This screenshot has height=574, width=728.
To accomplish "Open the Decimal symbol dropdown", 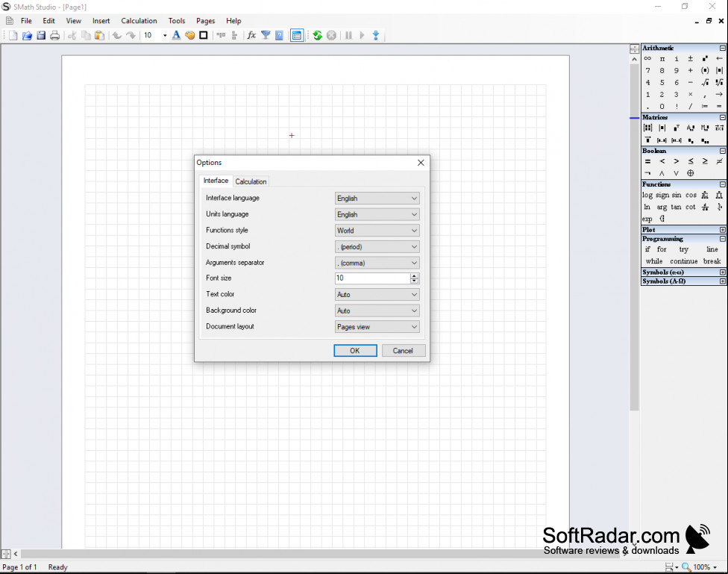I will (x=377, y=247).
